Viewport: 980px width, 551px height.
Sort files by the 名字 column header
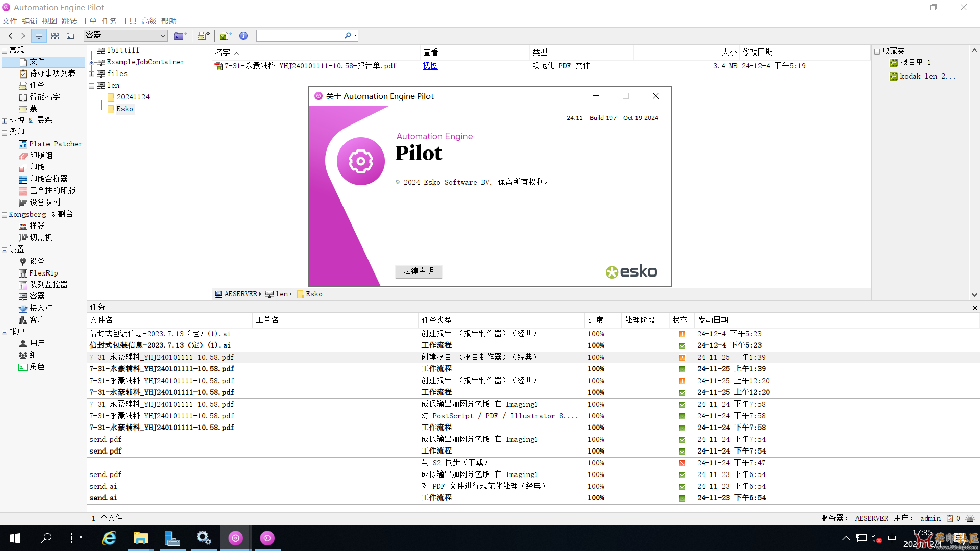tap(315, 52)
